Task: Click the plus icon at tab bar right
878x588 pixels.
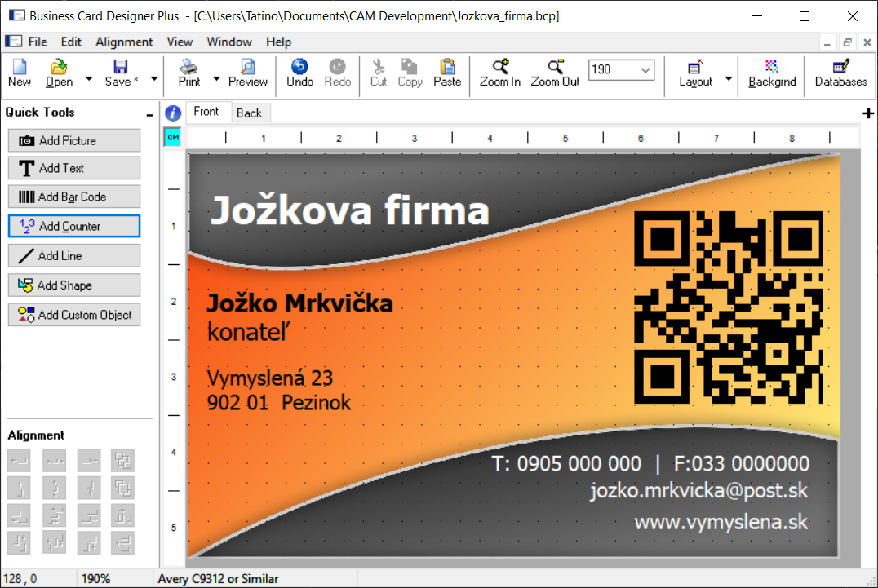Action: point(868,113)
